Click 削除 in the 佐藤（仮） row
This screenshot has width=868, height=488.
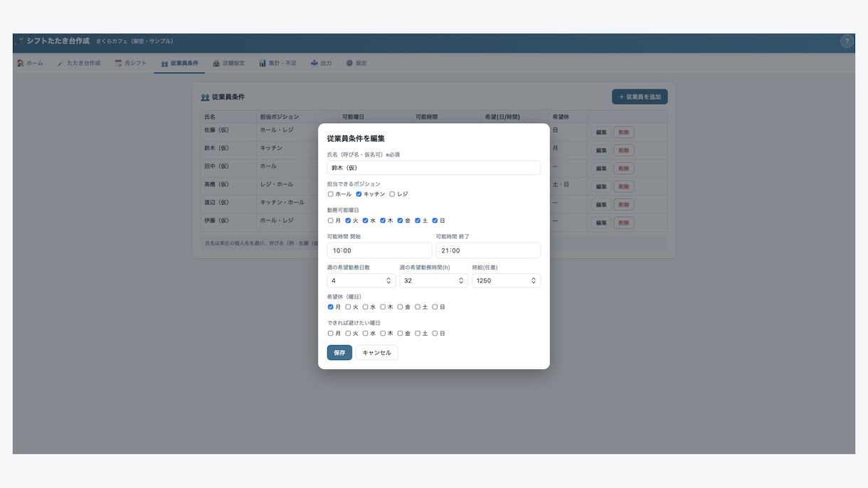pyautogui.click(x=624, y=132)
